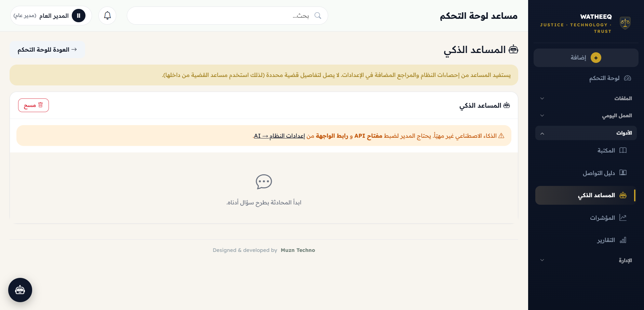Click the search magnifier icon
The height and width of the screenshot is (310, 644).
pyautogui.click(x=318, y=16)
